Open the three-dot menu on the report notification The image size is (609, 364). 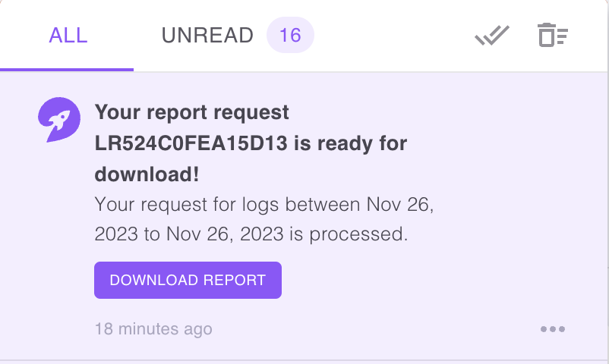(x=553, y=329)
